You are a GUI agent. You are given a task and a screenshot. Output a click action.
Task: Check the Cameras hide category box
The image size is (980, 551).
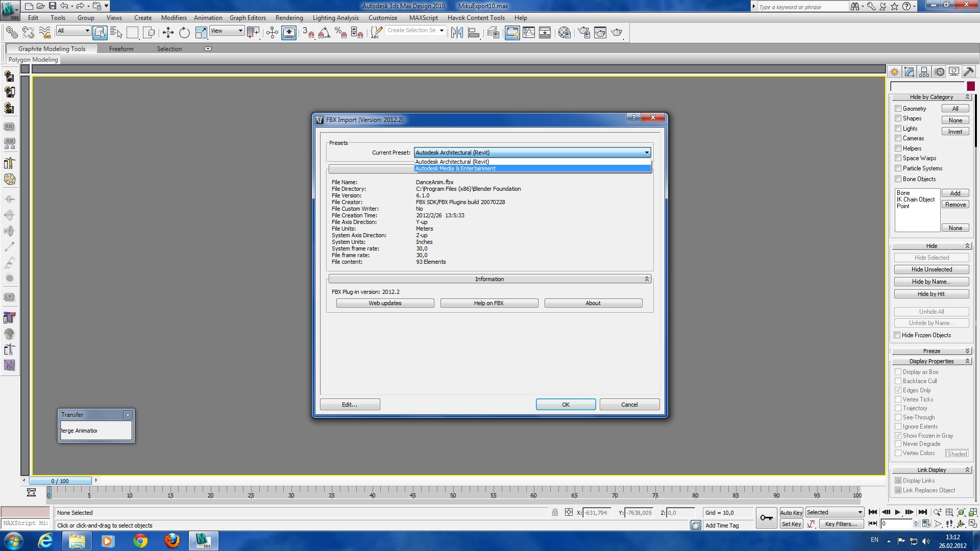[x=898, y=138]
